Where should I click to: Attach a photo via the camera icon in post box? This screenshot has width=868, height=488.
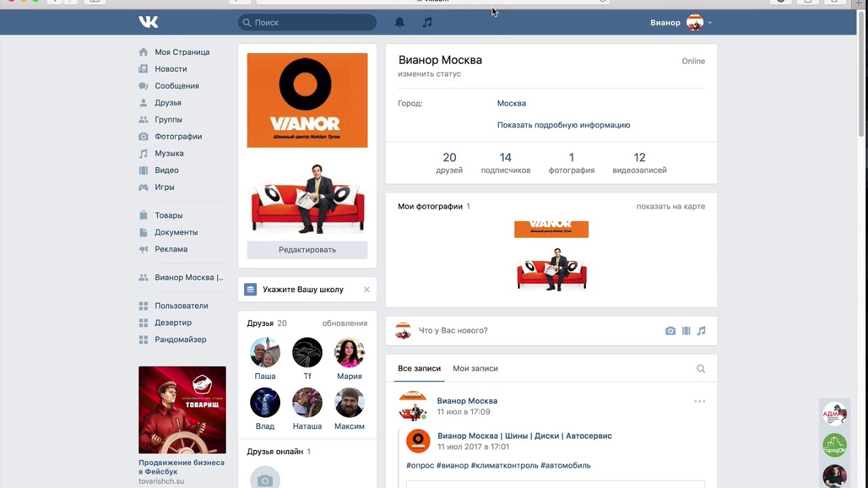point(670,331)
